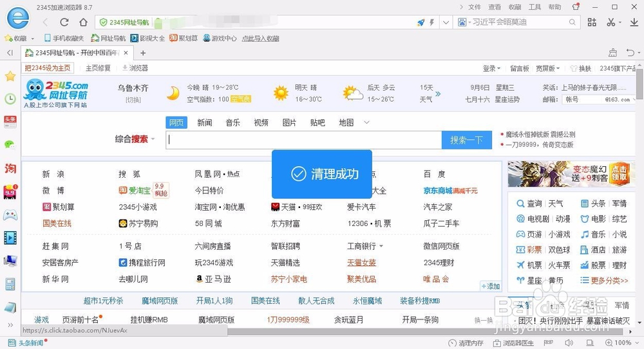Open the 亚马逊 link

(213, 279)
